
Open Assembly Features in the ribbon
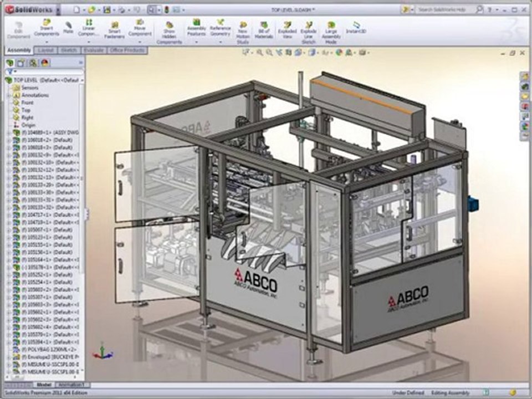pyautogui.click(x=196, y=28)
